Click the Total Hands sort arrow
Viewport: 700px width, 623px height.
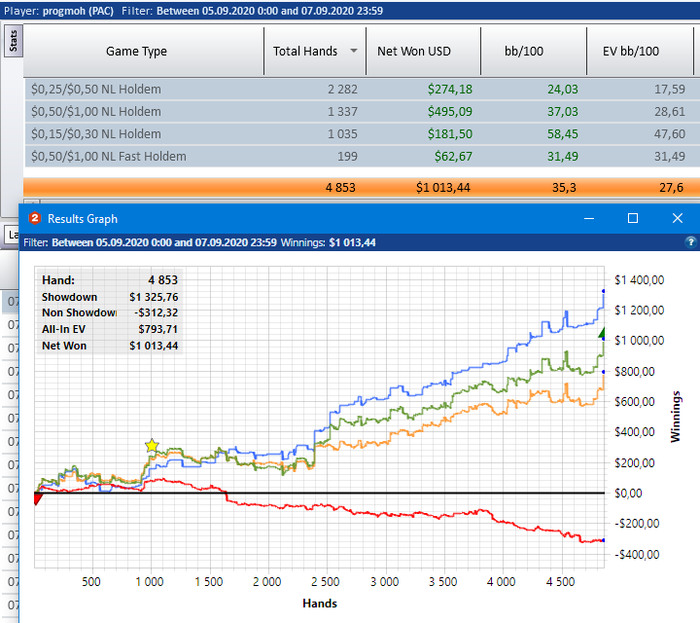[x=354, y=50]
